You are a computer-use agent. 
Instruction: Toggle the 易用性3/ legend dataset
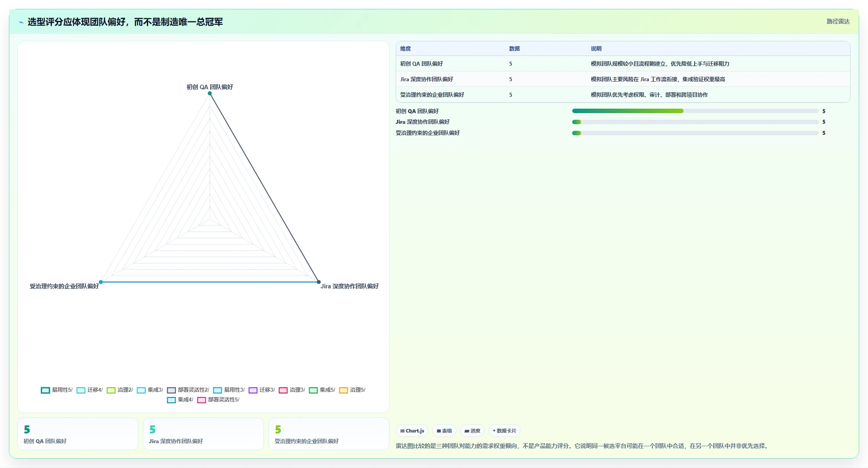click(x=229, y=390)
